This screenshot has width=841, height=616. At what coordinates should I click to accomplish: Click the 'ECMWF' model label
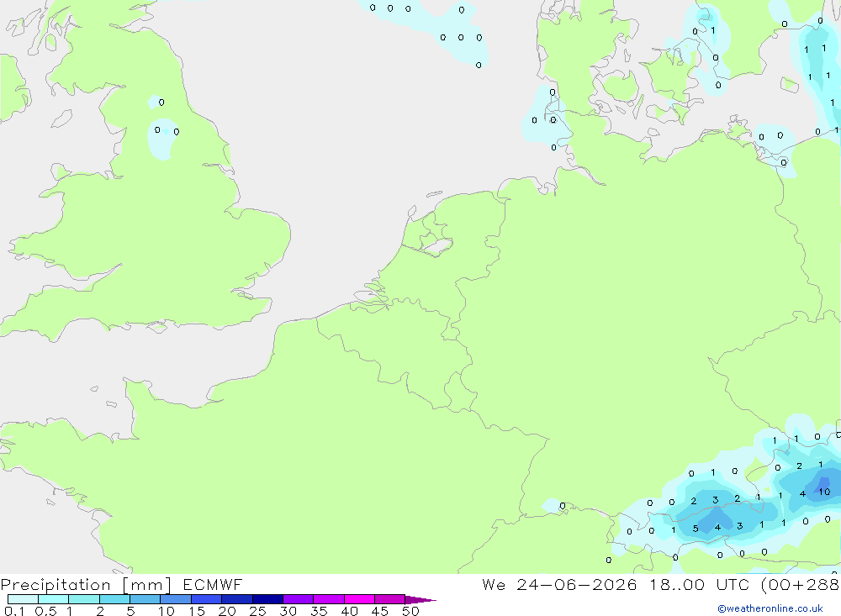[x=213, y=584]
